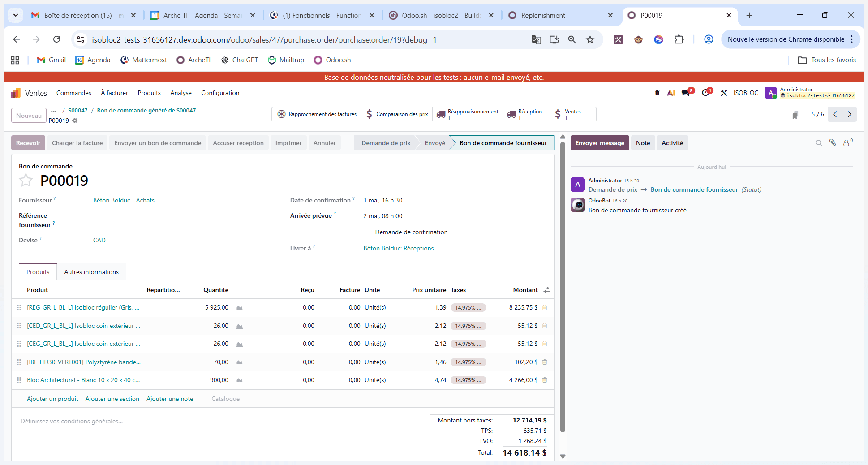Image resolution: width=868 pixels, height=465 pixels.
Task: Tick the Demande de confirmation checkbox
Action: pos(367,232)
